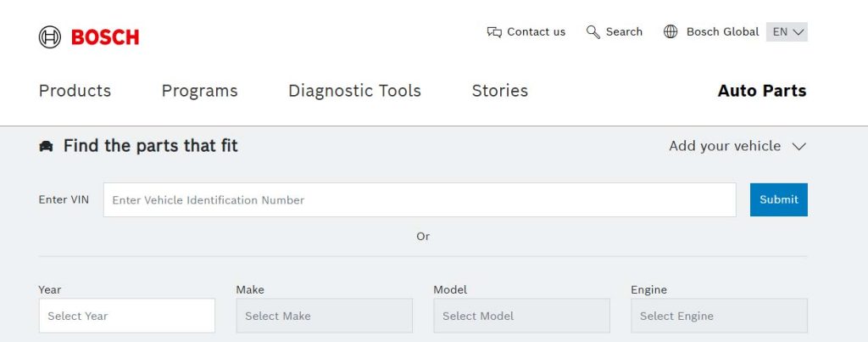
Task: Expand the Add your vehicle chevron
Action: 798,146
